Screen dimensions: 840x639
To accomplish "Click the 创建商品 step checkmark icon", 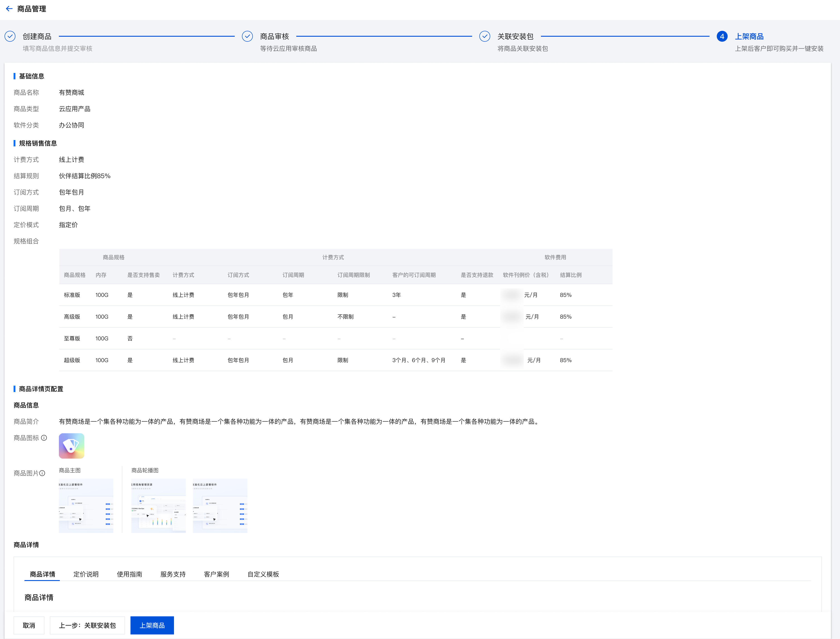I will click(x=10, y=36).
